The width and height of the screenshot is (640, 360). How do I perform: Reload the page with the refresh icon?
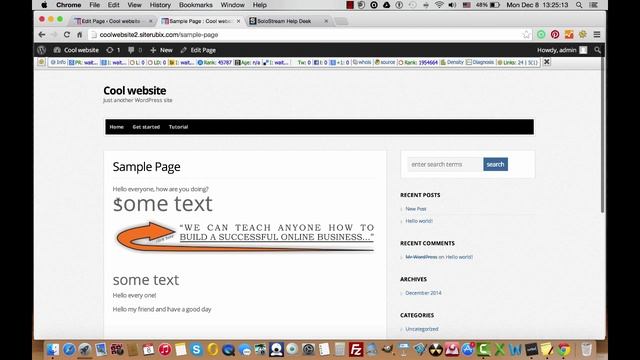67,35
